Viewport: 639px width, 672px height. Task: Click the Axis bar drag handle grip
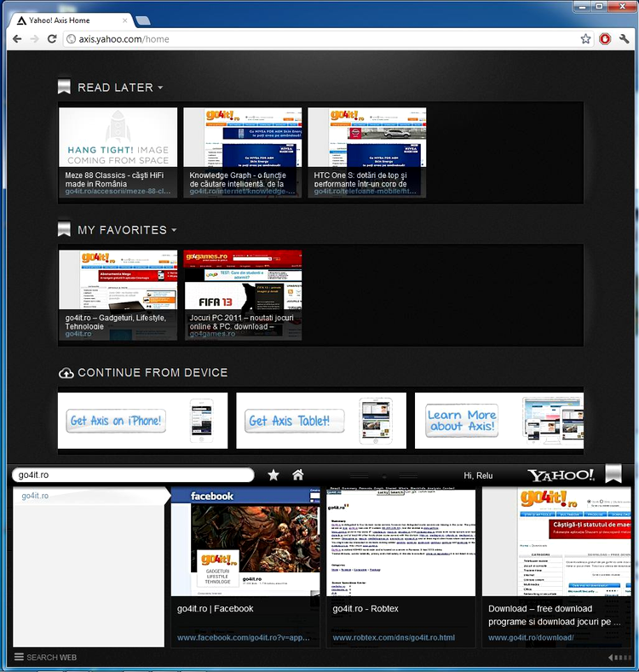pos(384,475)
